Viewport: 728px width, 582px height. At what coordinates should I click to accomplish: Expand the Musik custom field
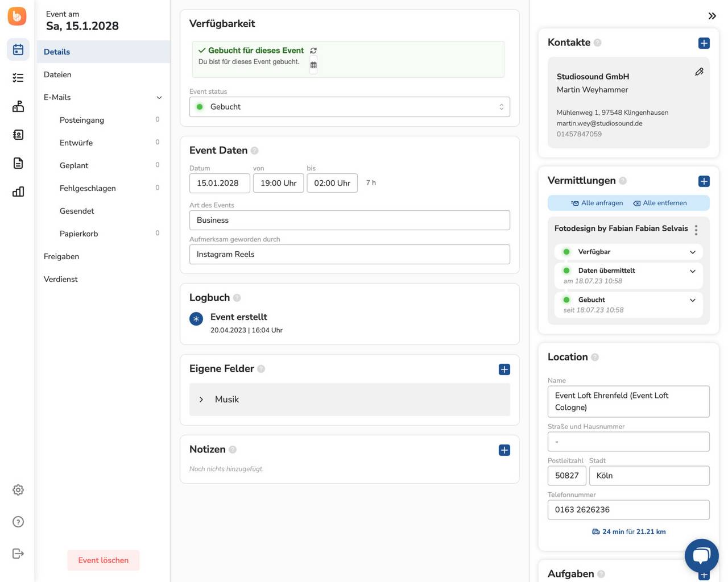(x=201, y=400)
